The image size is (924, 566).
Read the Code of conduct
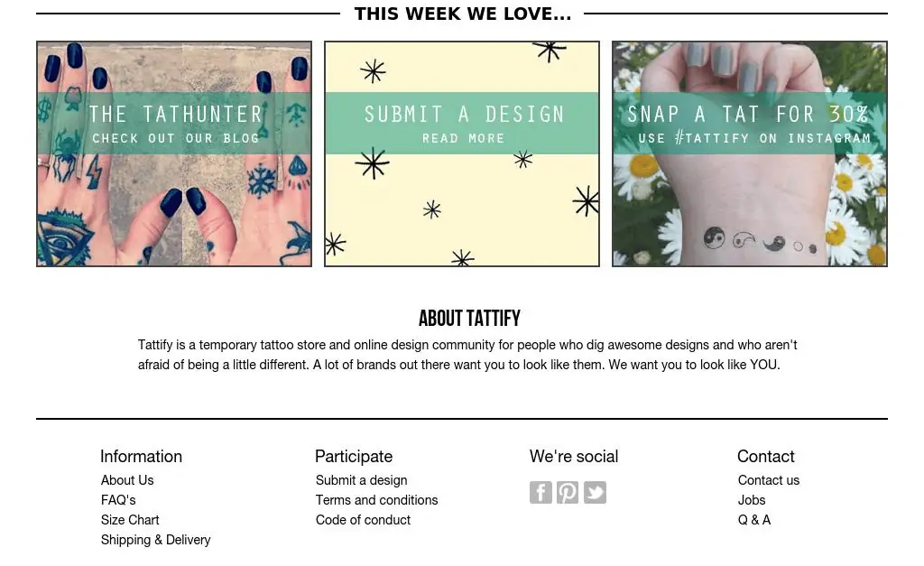click(x=363, y=520)
